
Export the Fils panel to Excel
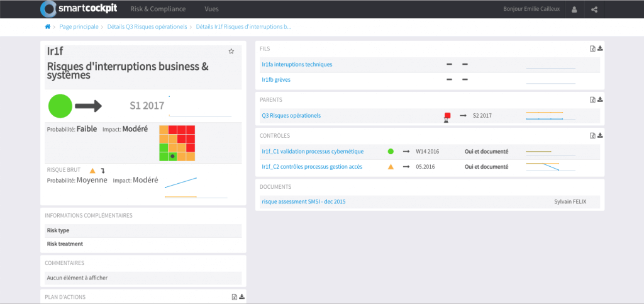click(592, 48)
